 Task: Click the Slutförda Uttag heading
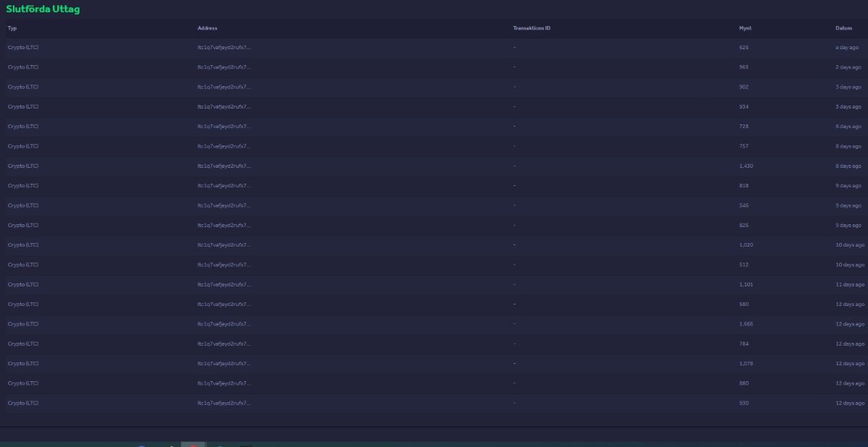[43, 9]
